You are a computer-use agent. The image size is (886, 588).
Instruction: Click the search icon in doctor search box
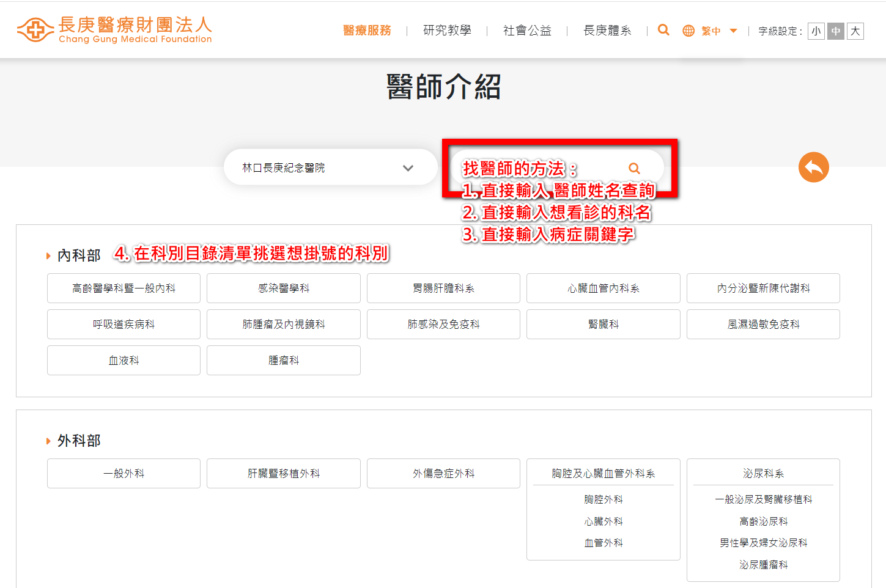click(x=634, y=168)
